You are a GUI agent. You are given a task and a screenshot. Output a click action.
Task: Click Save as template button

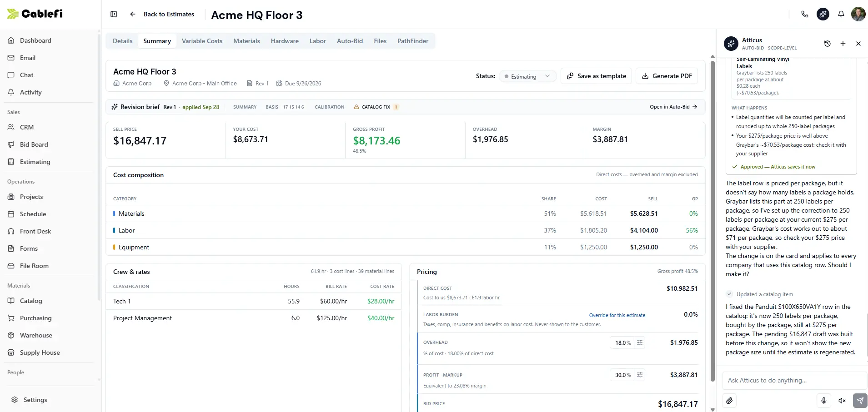coord(597,76)
